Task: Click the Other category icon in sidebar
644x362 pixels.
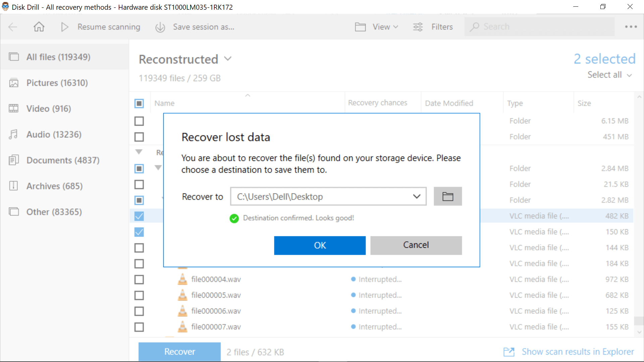Action: [x=13, y=212]
